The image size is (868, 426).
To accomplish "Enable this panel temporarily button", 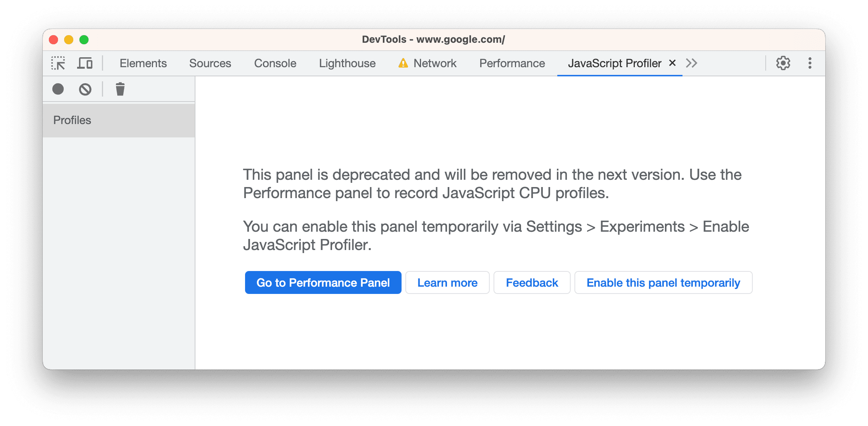I will point(663,282).
